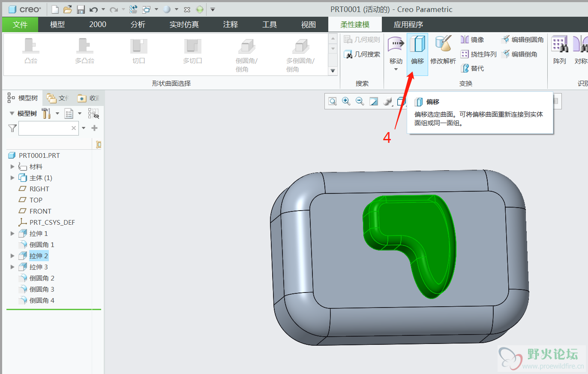Image resolution: width=588 pixels, height=374 pixels.
Task: Select 凸台 (Boss) shape selection
Action: pyautogui.click(x=31, y=51)
